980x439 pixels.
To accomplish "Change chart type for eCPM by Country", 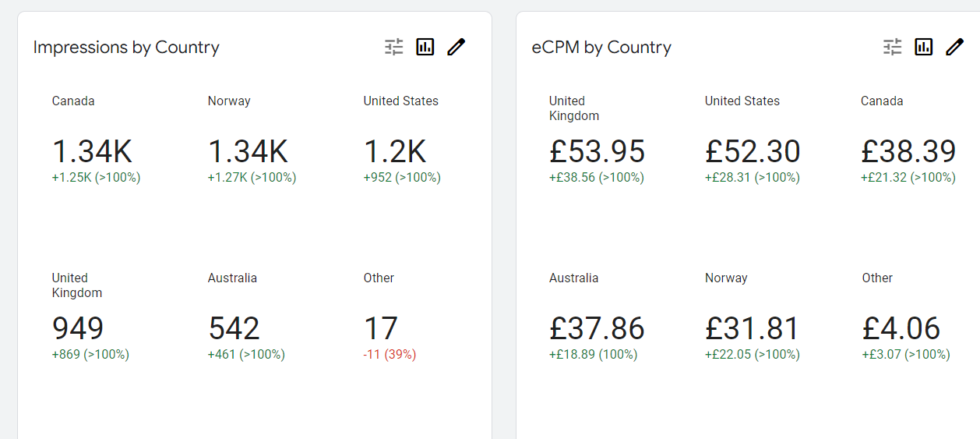I will (924, 47).
